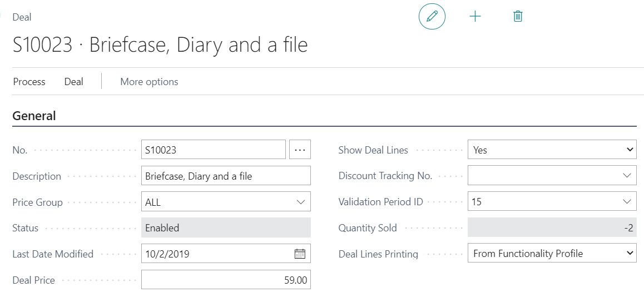Click the trash can delete icon
Image resolution: width=644 pixels, height=297 pixels.
[518, 17]
